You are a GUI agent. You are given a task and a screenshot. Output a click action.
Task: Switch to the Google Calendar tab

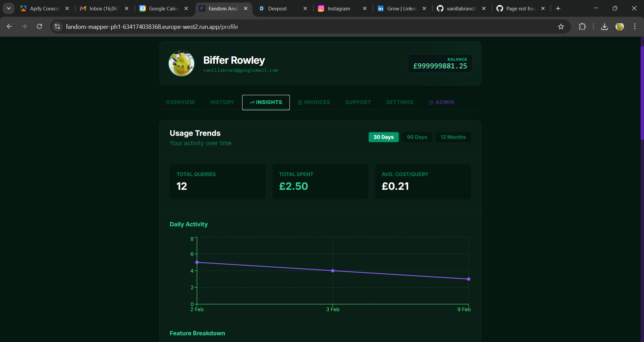[159, 8]
